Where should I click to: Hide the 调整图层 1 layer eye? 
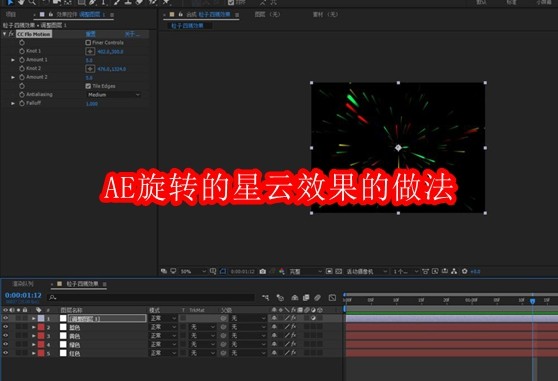pos(5,318)
